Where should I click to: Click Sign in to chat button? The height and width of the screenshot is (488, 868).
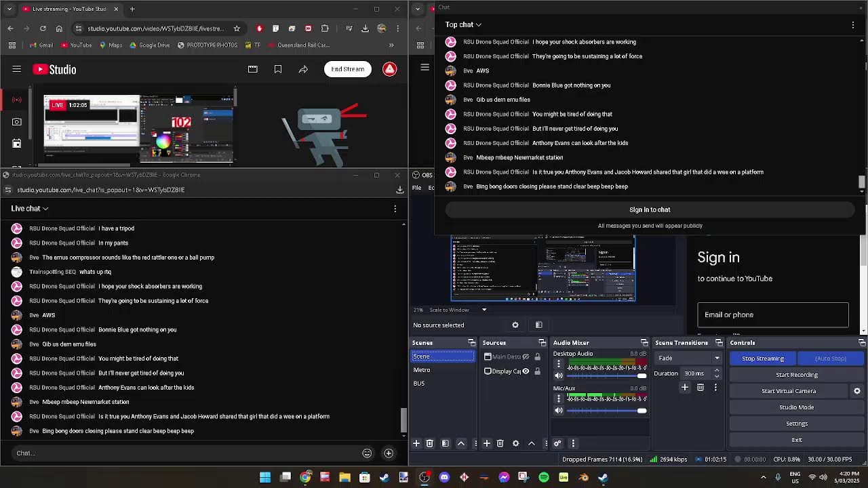650,209
